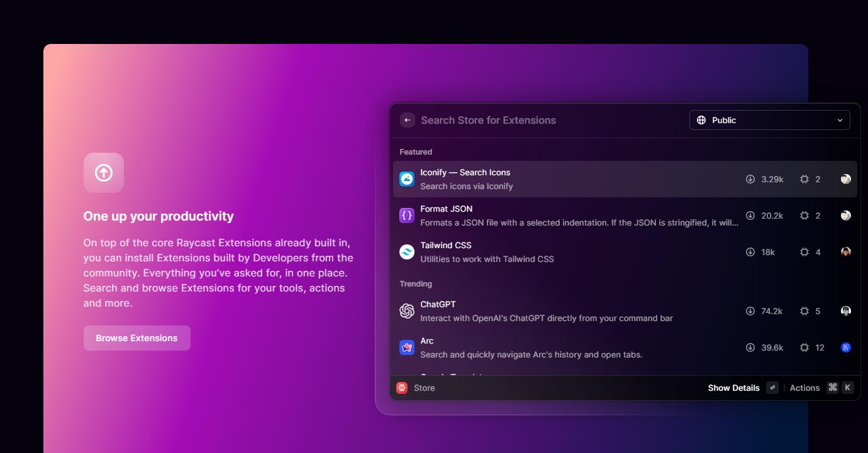Click the back arrow in the search bar
This screenshot has width=868, height=453.
pyautogui.click(x=408, y=120)
